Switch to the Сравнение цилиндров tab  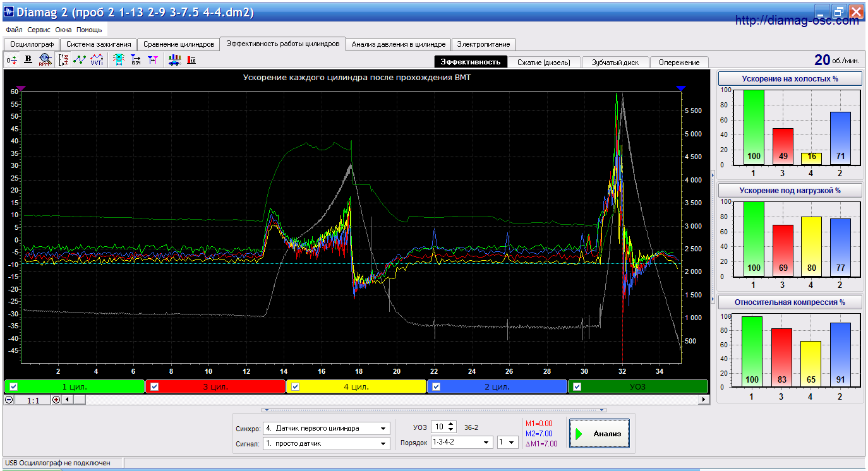click(179, 44)
